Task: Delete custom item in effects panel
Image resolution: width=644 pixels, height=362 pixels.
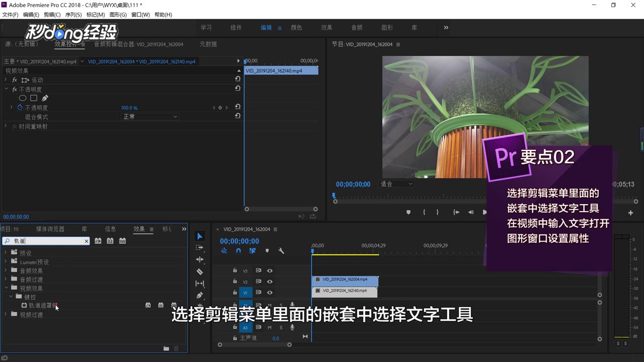Action: point(176,348)
